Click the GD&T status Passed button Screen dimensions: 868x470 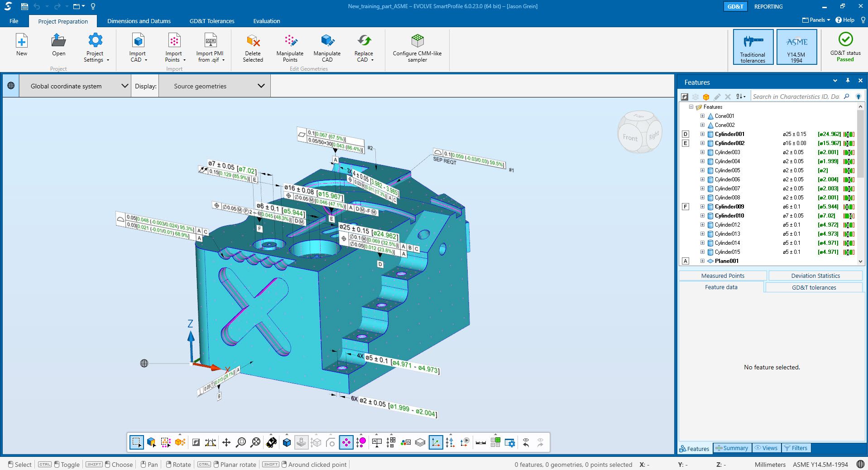tap(845, 47)
